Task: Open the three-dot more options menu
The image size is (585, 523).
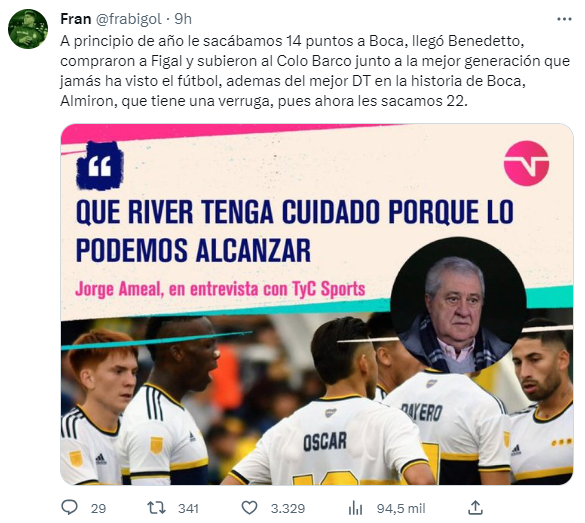Action: pos(564,19)
